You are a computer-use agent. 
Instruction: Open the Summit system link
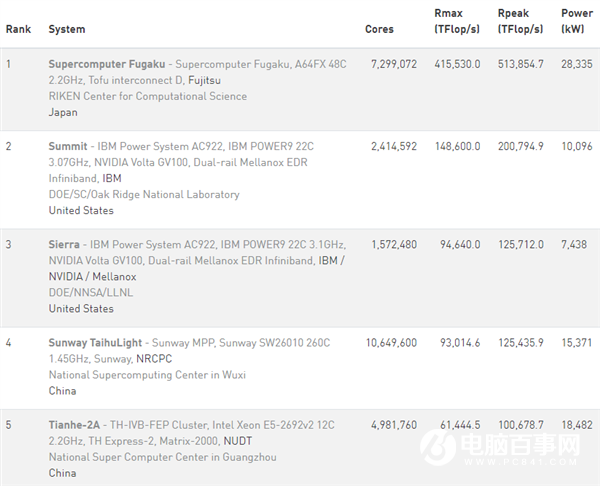pos(69,146)
